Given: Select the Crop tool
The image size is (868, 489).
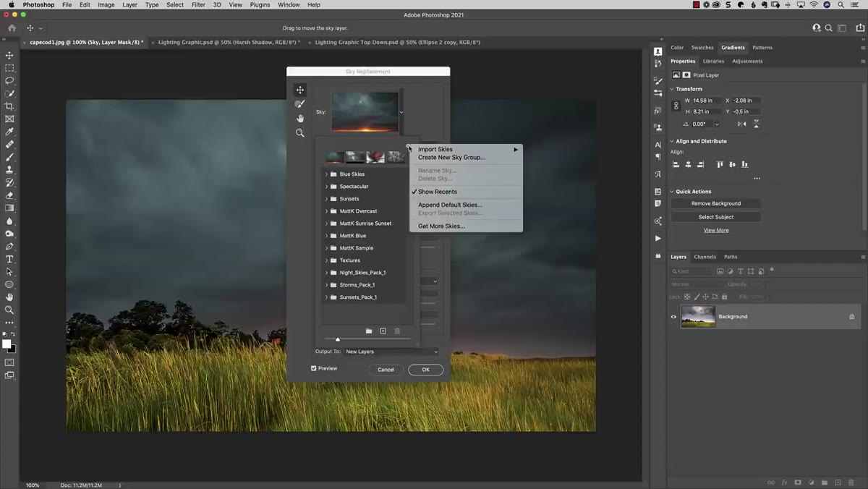Looking at the screenshot, I should [9, 106].
